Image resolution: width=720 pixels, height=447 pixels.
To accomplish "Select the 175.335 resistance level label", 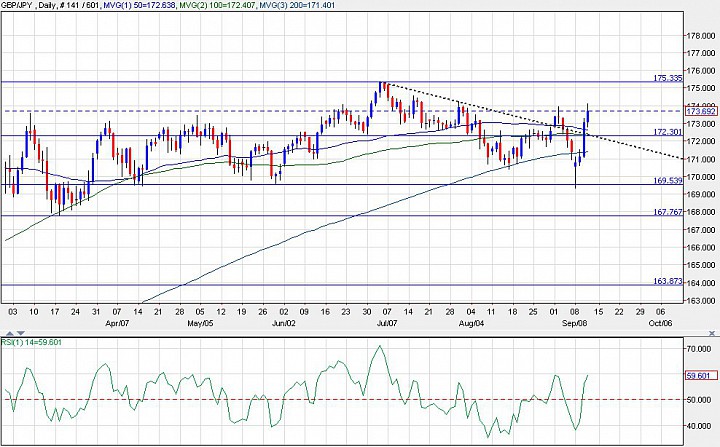I will pyautogui.click(x=668, y=78).
